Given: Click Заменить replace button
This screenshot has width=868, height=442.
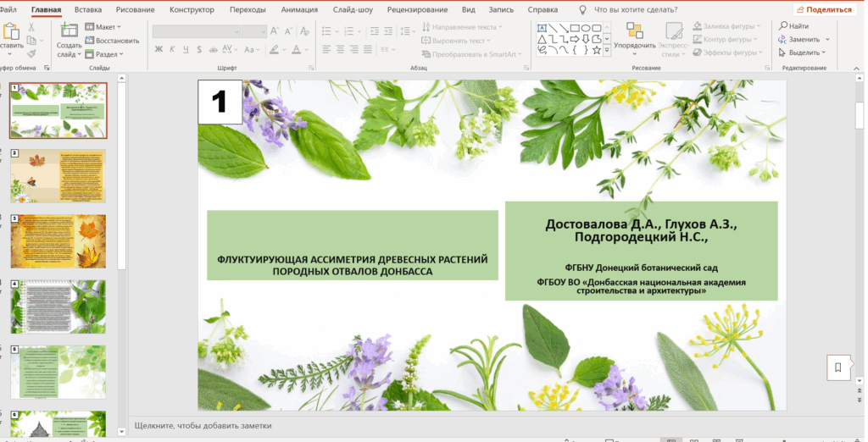Looking at the screenshot, I should (804, 39).
